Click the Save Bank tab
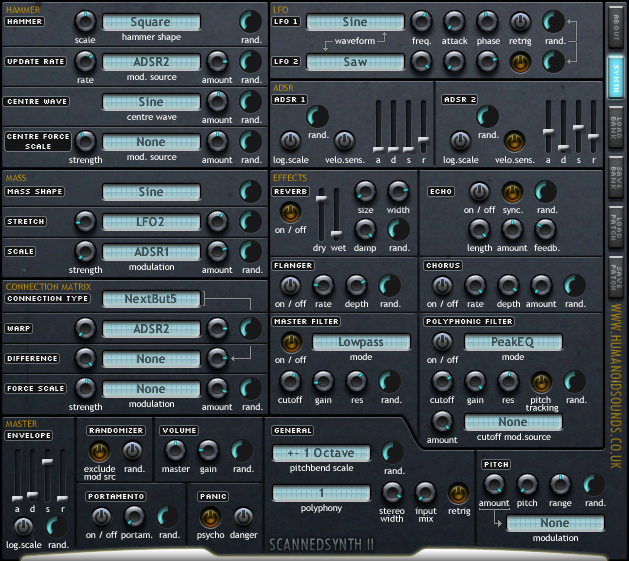 pyautogui.click(x=617, y=177)
